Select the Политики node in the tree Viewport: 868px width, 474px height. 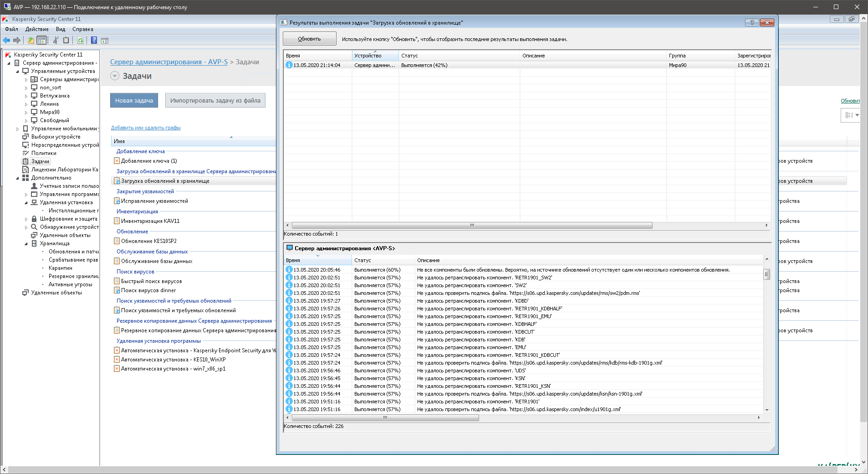tap(44, 153)
